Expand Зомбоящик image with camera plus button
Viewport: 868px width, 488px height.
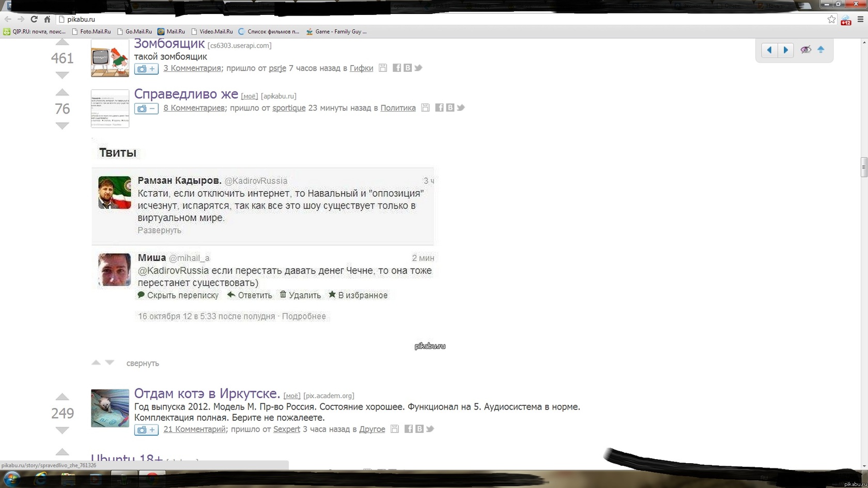[146, 69]
